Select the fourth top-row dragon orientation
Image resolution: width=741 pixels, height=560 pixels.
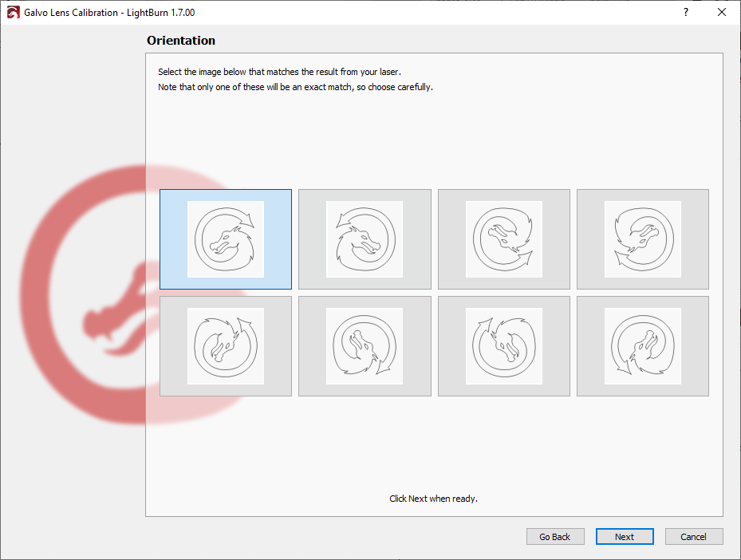point(643,239)
